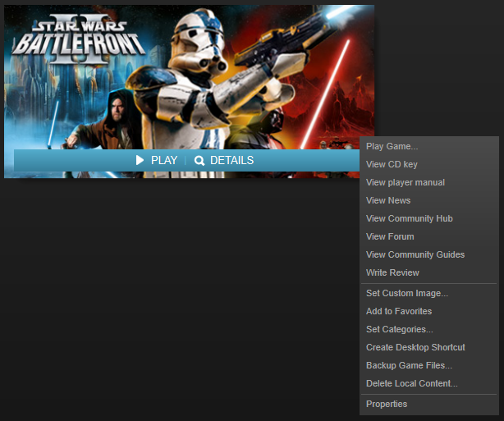
Task: Select View News in context menu
Action: click(429, 200)
